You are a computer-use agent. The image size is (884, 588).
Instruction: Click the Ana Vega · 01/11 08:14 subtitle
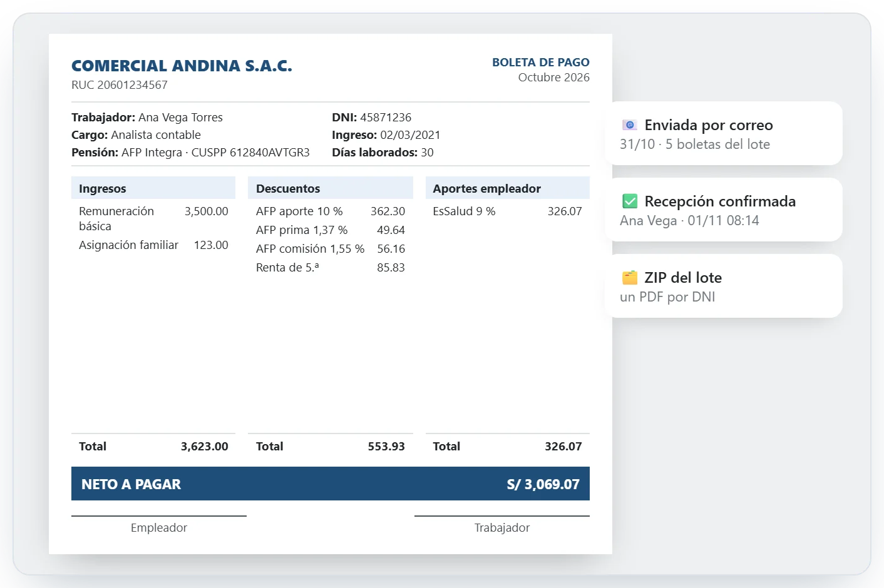(689, 221)
